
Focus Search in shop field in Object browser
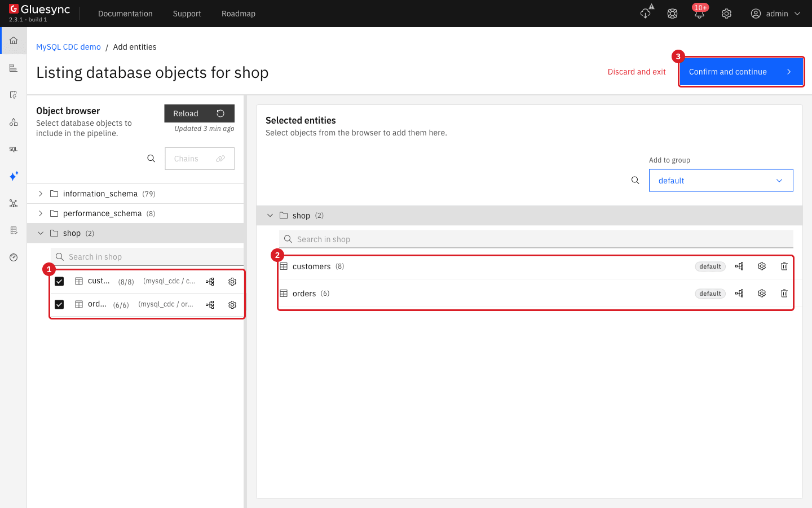[x=147, y=257]
